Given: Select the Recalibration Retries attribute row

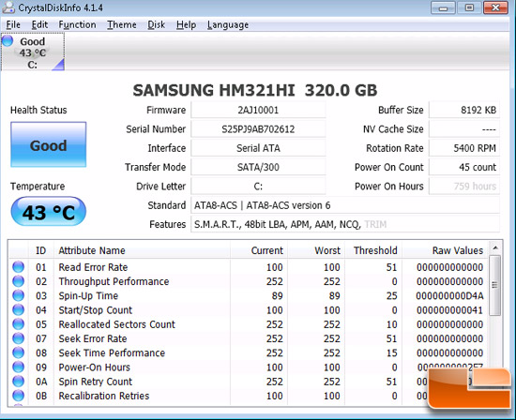Looking at the screenshot, I should (249, 396).
